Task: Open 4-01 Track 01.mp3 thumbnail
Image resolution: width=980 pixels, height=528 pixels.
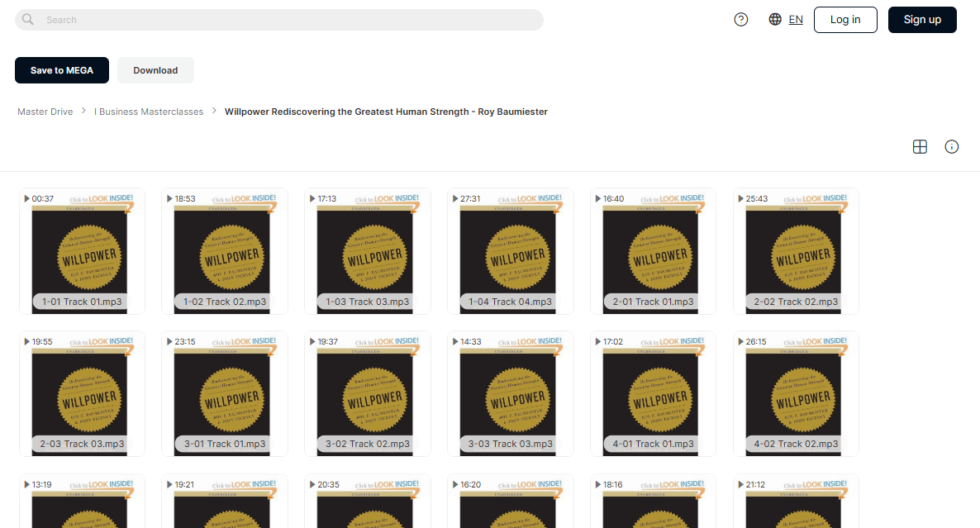Action: [x=653, y=393]
